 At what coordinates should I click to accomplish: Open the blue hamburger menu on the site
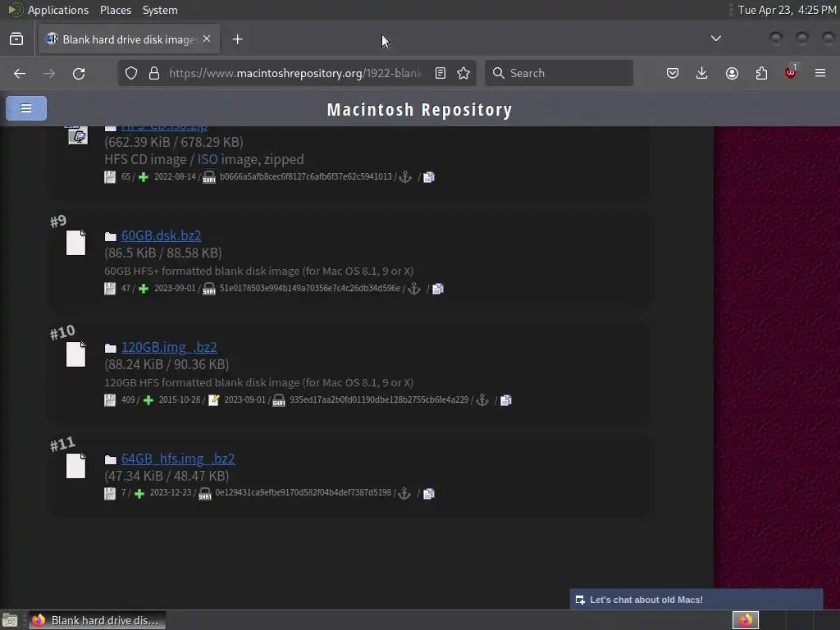[x=26, y=108]
